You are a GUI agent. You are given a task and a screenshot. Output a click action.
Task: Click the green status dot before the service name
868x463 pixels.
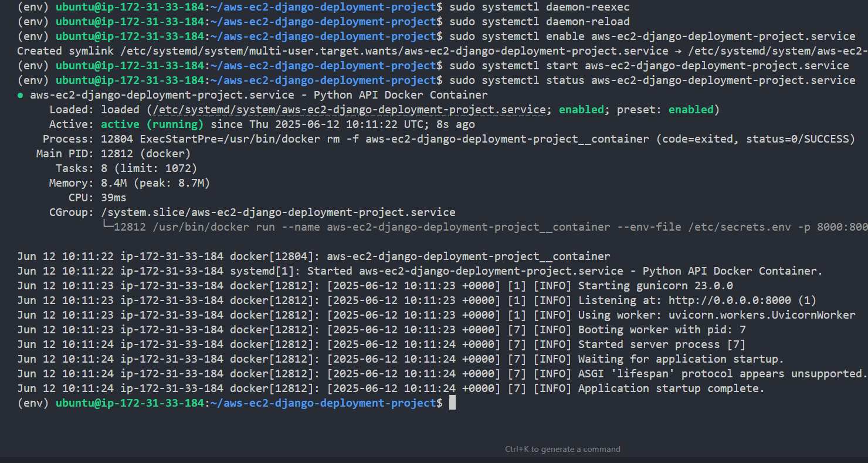21,95
